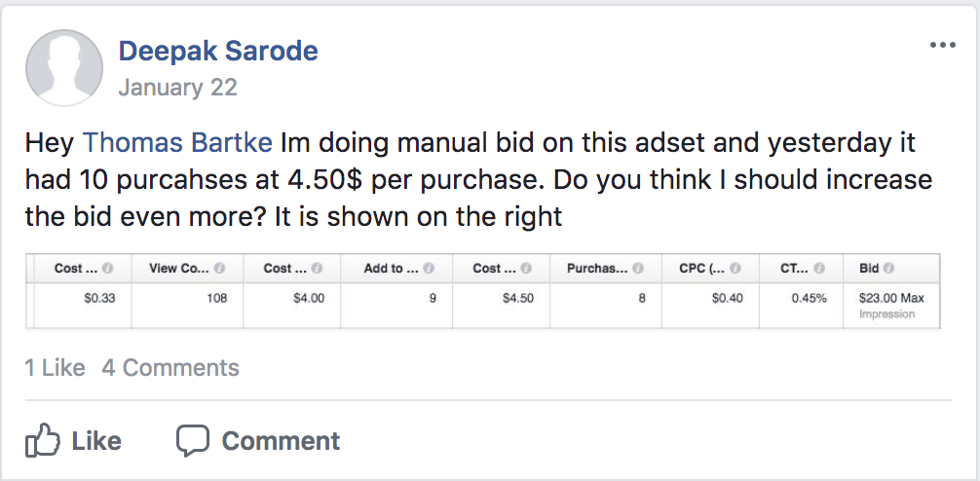Click info icon beside CT... header
The width and height of the screenshot is (980, 481).
click(x=819, y=268)
